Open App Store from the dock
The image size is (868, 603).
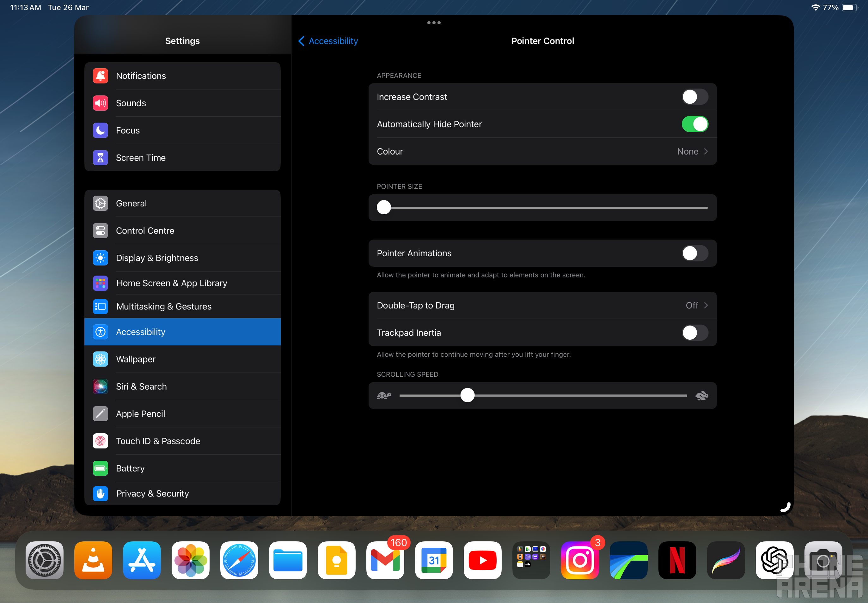pyautogui.click(x=142, y=560)
